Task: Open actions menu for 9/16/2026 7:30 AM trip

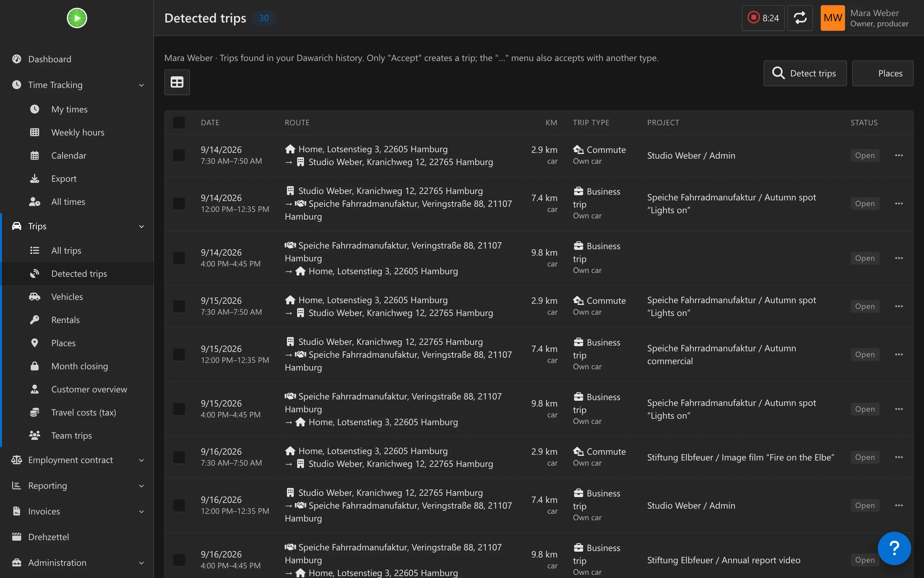Action: (899, 457)
